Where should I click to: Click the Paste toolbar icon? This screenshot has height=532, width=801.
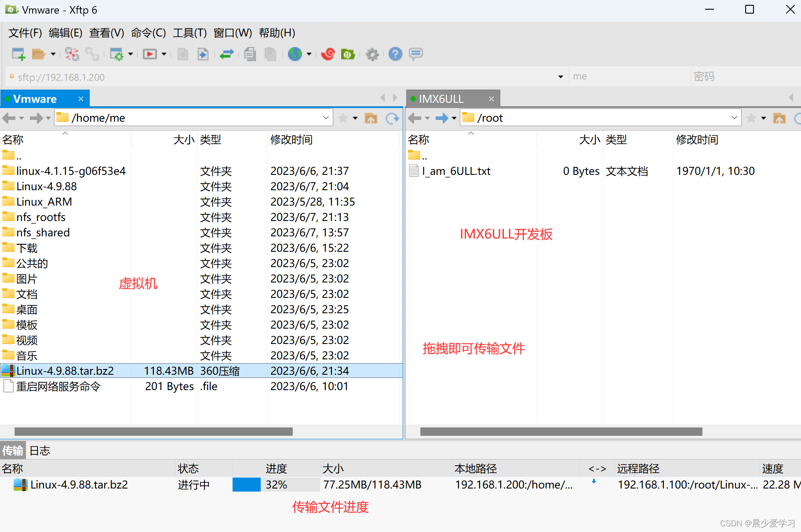[x=270, y=54]
